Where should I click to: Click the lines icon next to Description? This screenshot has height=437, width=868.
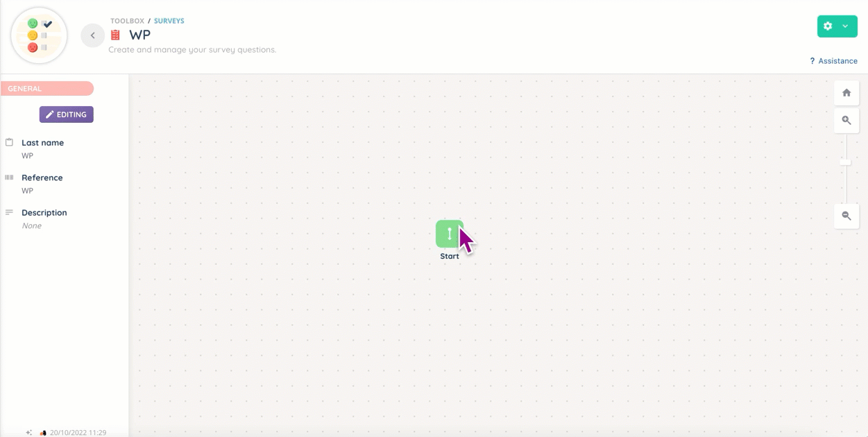10,212
